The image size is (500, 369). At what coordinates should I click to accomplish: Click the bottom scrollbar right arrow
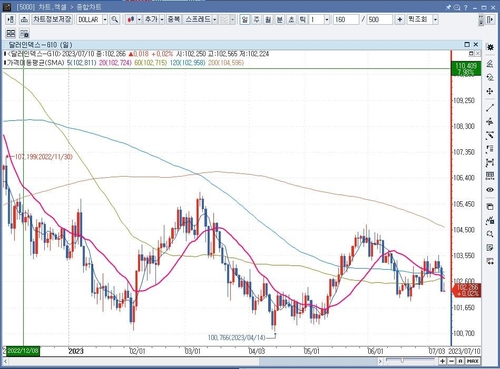[x=380, y=361]
